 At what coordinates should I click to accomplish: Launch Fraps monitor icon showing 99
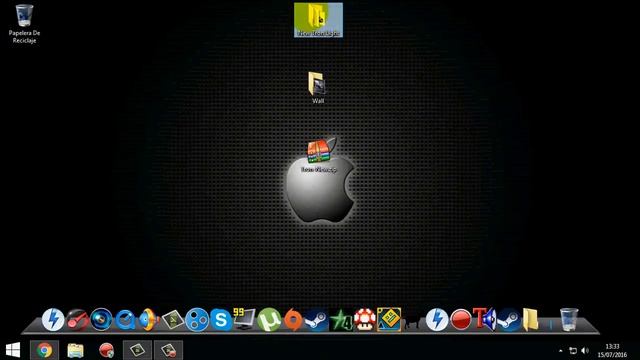[x=244, y=319]
